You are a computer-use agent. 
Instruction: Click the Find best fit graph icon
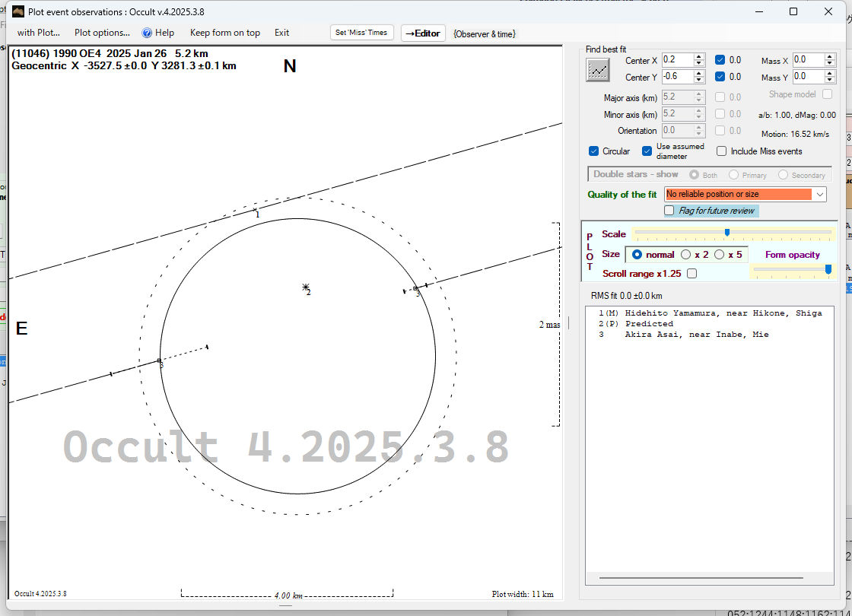coord(598,70)
